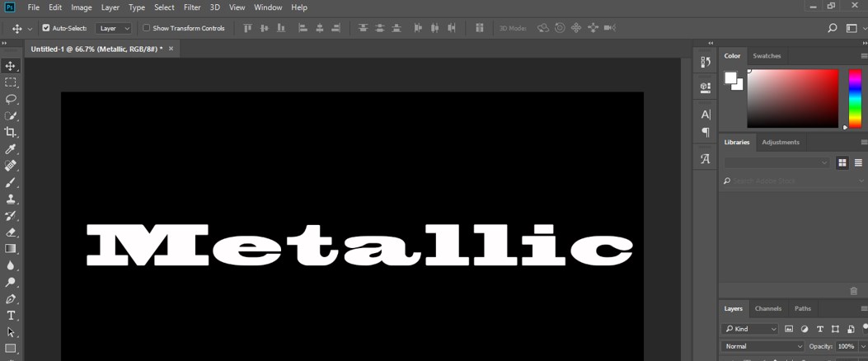Viewport: 868px width, 361px height.
Task: Switch to the Adjustments tab
Action: [x=781, y=143]
